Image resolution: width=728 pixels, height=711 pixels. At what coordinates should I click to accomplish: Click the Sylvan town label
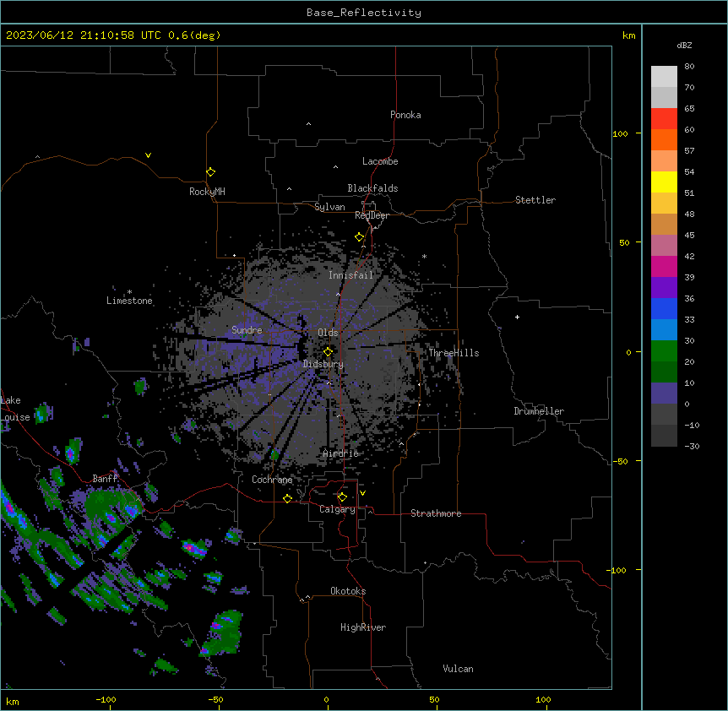[329, 207]
